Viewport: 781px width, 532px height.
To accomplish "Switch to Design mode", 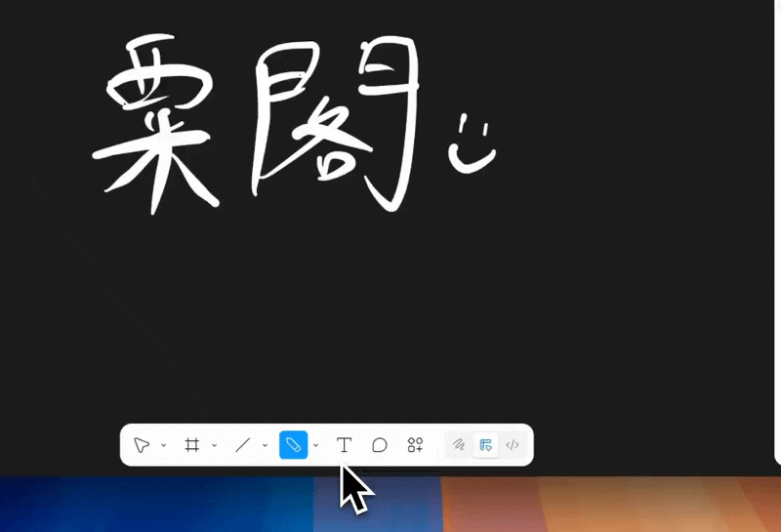I will click(x=486, y=445).
